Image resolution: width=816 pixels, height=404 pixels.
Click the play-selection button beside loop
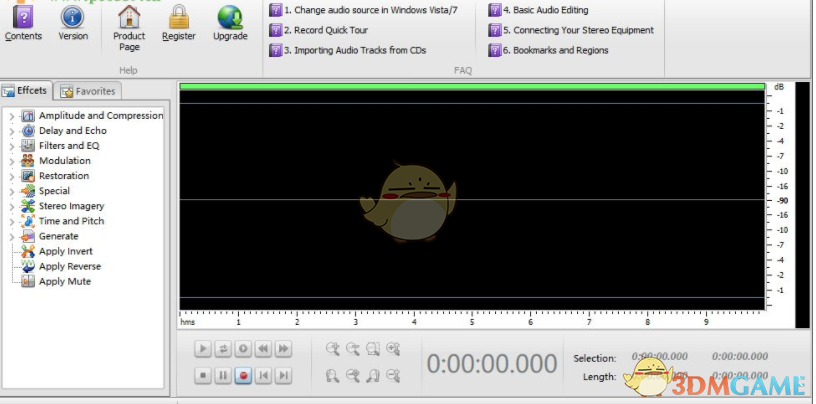(243, 348)
